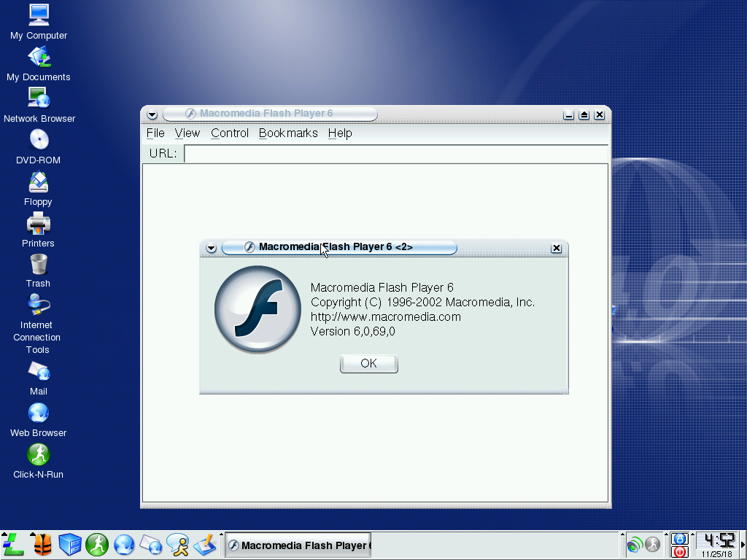Click the date 11/25/18 in the tray
The image size is (747, 560).
tap(717, 554)
